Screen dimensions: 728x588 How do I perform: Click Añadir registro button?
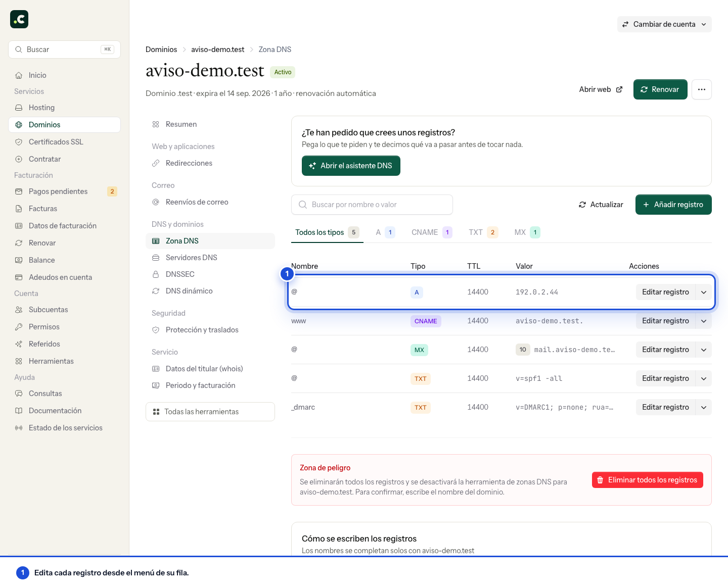tap(673, 205)
